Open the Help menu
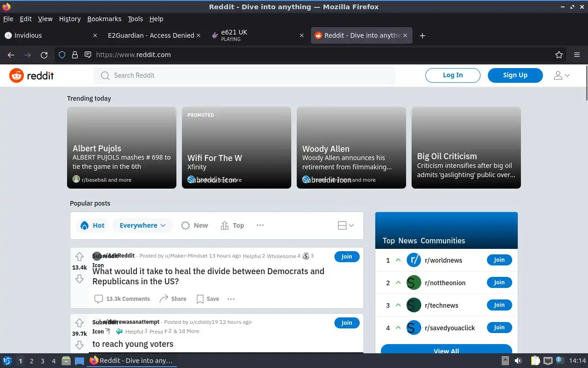 tap(156, 19)
